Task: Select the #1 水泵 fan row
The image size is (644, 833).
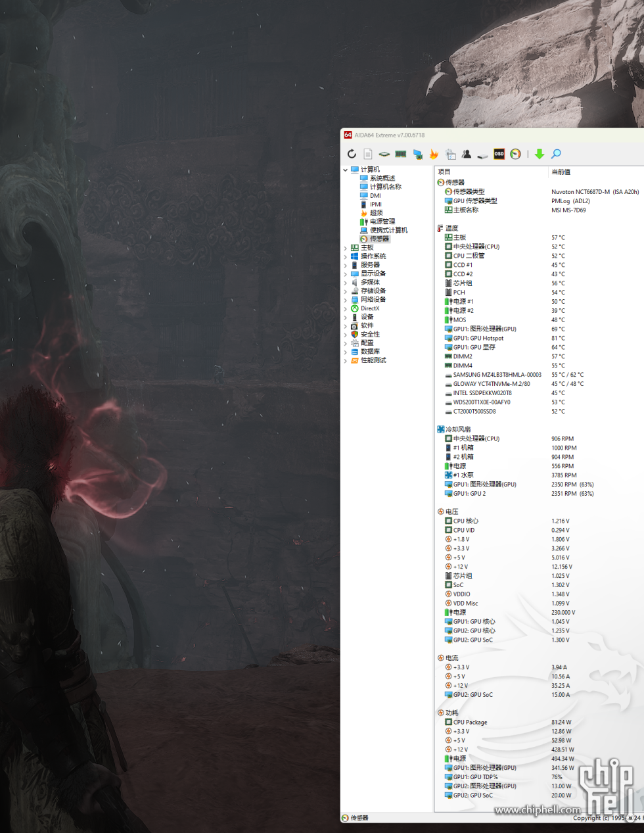Action: (x=539, y=475)
